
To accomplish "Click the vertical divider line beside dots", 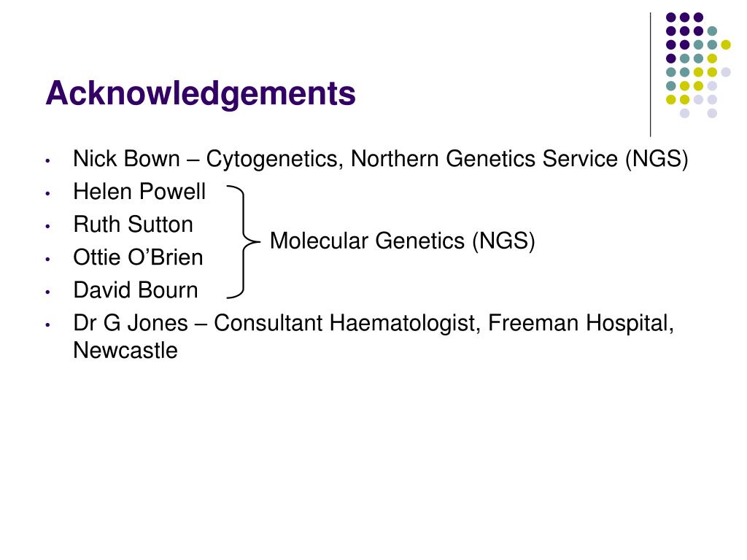I will point(651,75).
